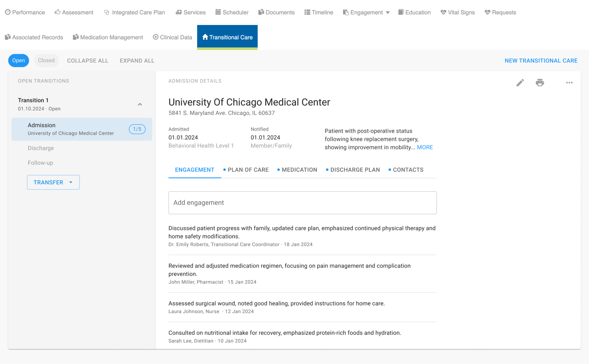Click the Requests heart icon
Screen dimensions: 589x364
pos(487,12)
